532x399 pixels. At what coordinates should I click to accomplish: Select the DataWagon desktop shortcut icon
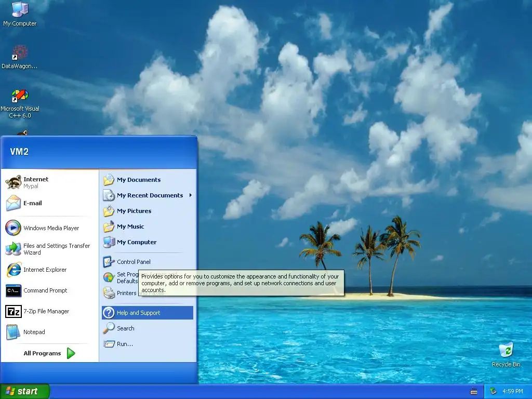pos(20,52)
